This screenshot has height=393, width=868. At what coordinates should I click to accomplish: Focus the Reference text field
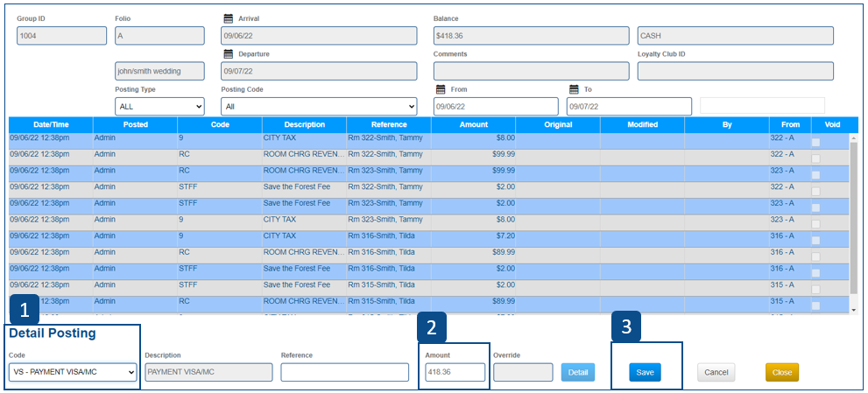(344, 372)
